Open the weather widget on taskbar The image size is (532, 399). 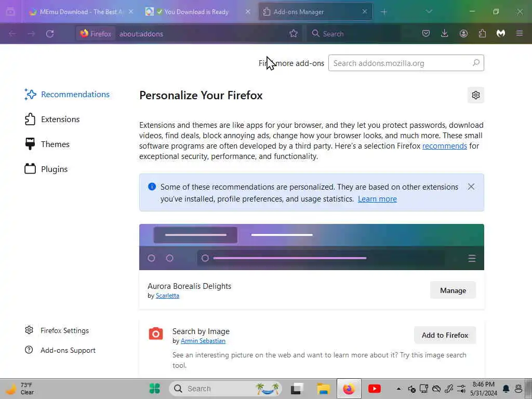coord(20,389)
